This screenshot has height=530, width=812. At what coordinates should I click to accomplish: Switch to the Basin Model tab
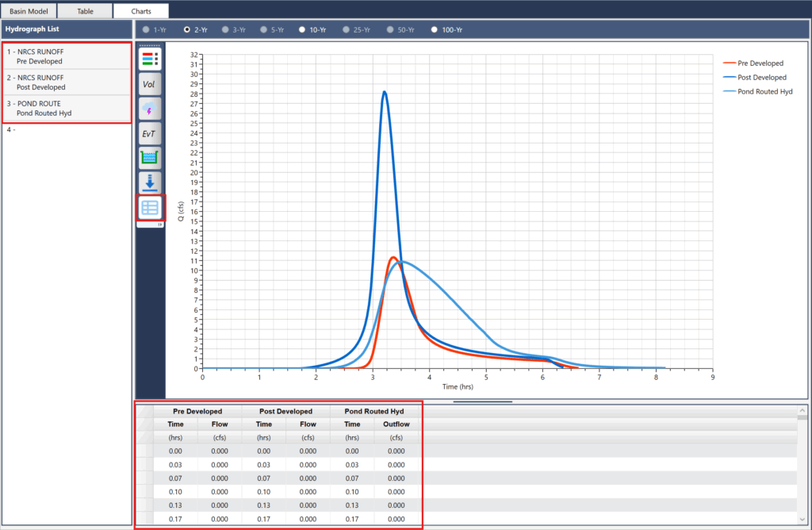[x=29, y=12]
